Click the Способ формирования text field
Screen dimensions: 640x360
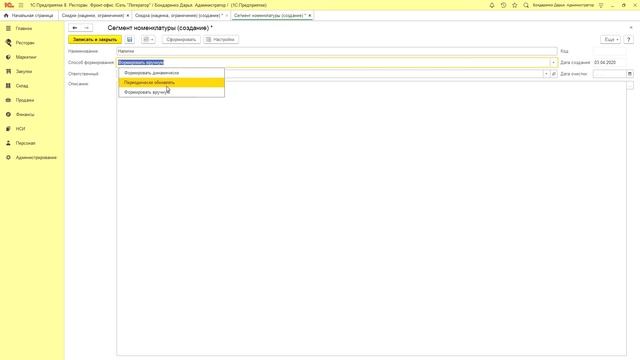[333, 62]
